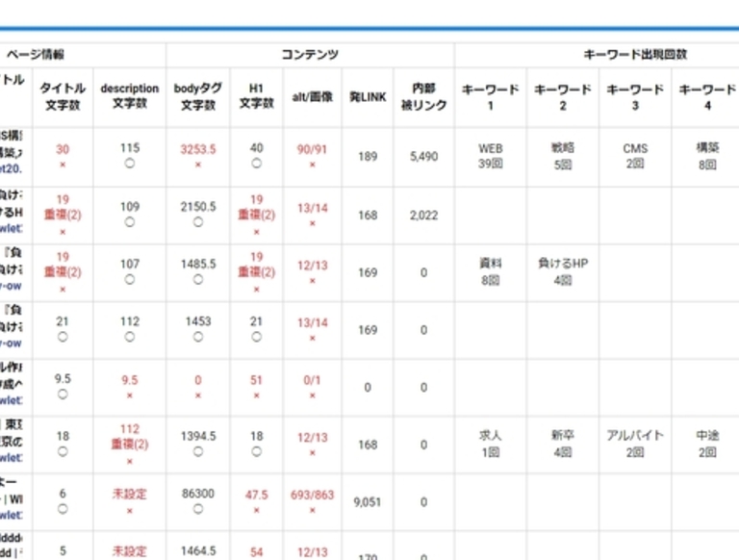The height and width of the screenshot is (560, 739).
Task: Click the H1文字数 column header
Action: click(x=256, y=96)
